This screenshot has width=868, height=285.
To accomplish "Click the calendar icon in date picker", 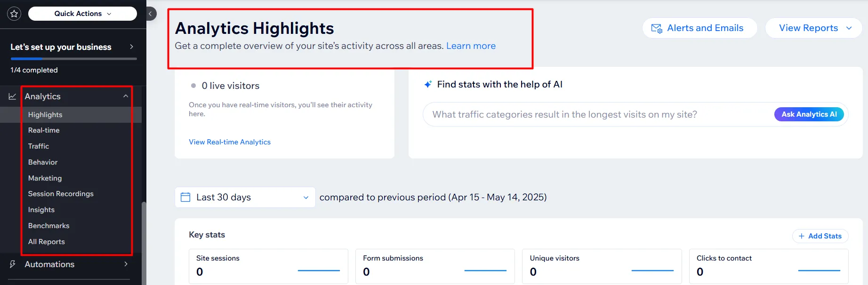I will click(x=185, y=197).
